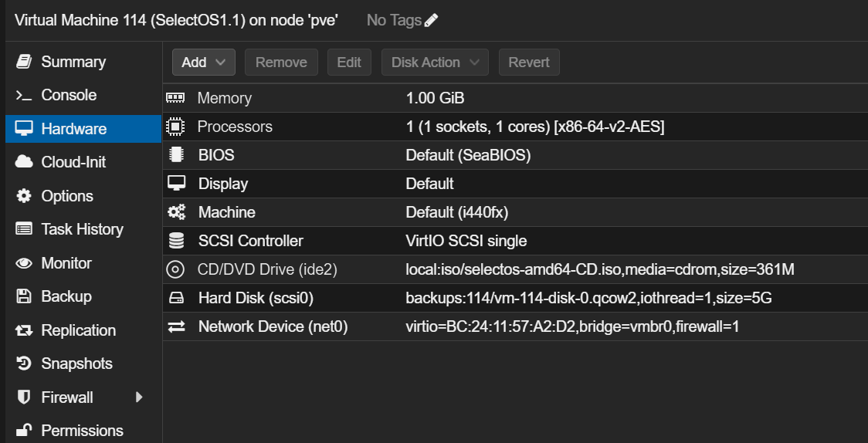Select the BIOS Default (SeaBIOS) row
The height and width of the screenshot is (443, 868).
[468, 155]
